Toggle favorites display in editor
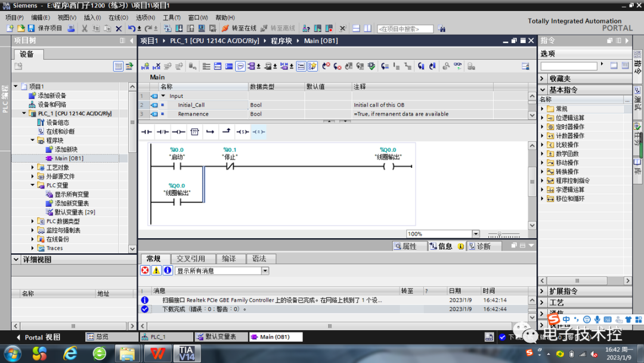The image size is (644, 363). (x=312, y=66)
